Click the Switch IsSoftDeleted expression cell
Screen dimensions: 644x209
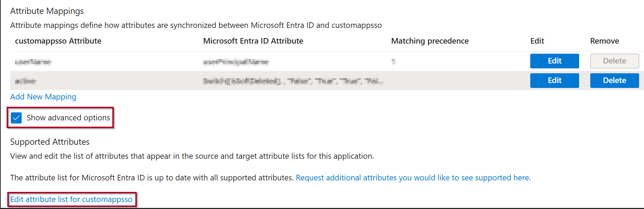[x=293, y=81]
